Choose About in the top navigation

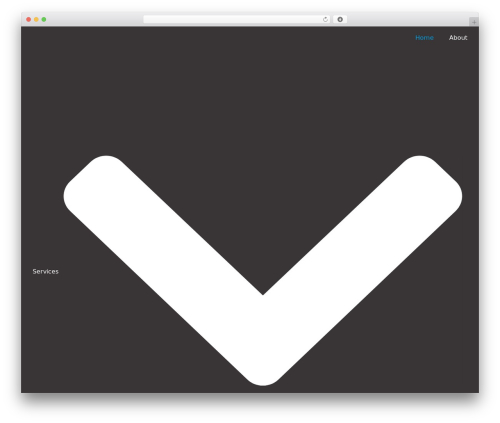click(x=458, y=38)
